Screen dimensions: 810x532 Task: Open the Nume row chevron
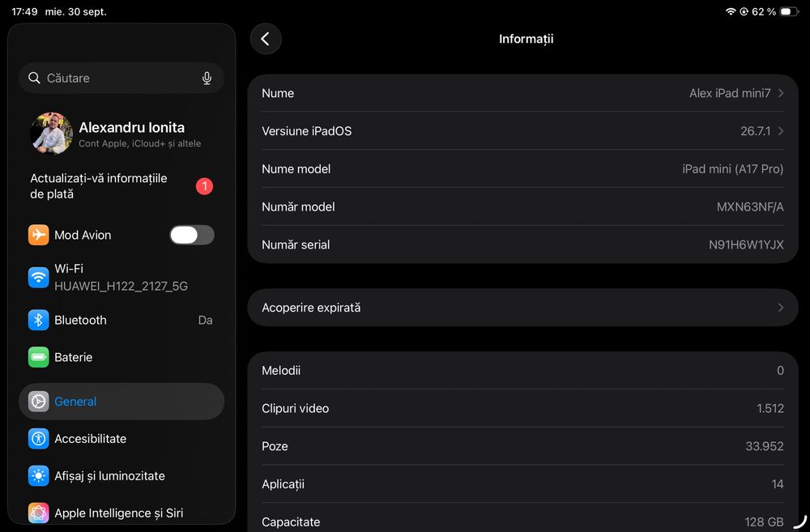tap(781, 93)
